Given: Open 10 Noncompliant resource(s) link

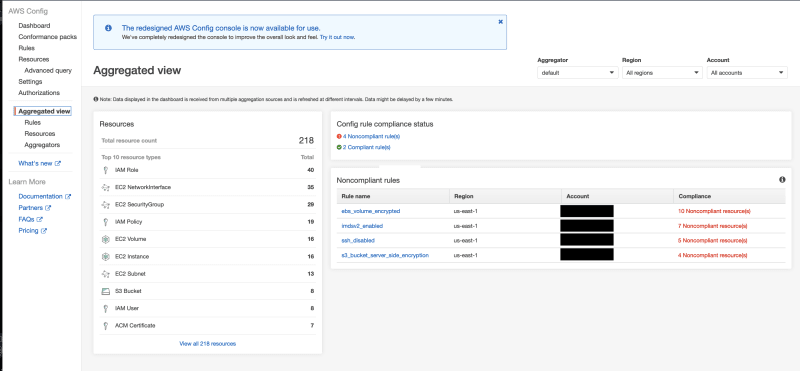Looking at the screenshot, I should tap(714, 211).
